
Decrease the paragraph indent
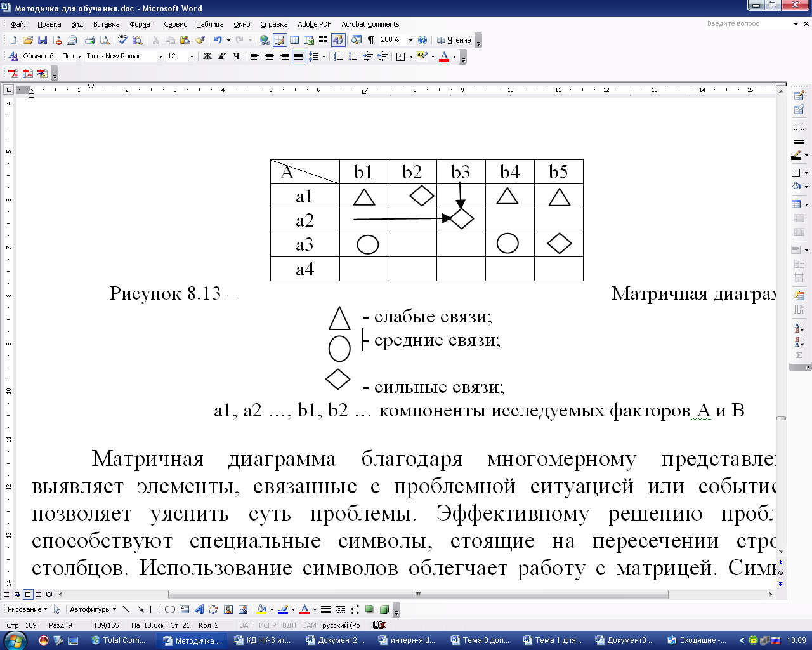(368, 56)
